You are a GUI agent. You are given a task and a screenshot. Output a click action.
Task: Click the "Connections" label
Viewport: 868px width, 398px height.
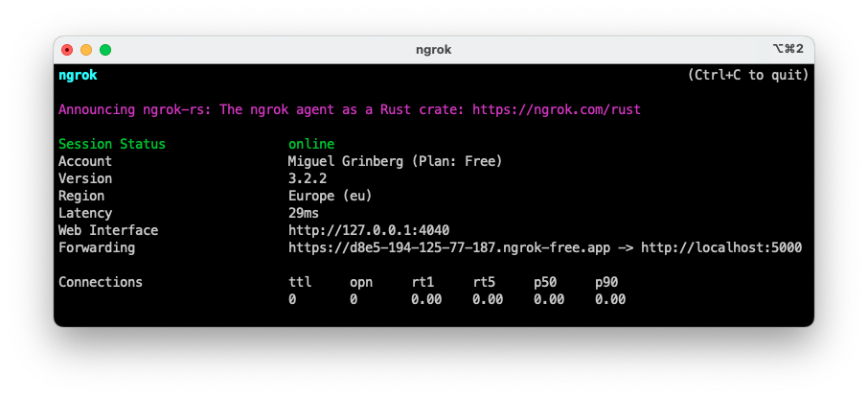101,282
